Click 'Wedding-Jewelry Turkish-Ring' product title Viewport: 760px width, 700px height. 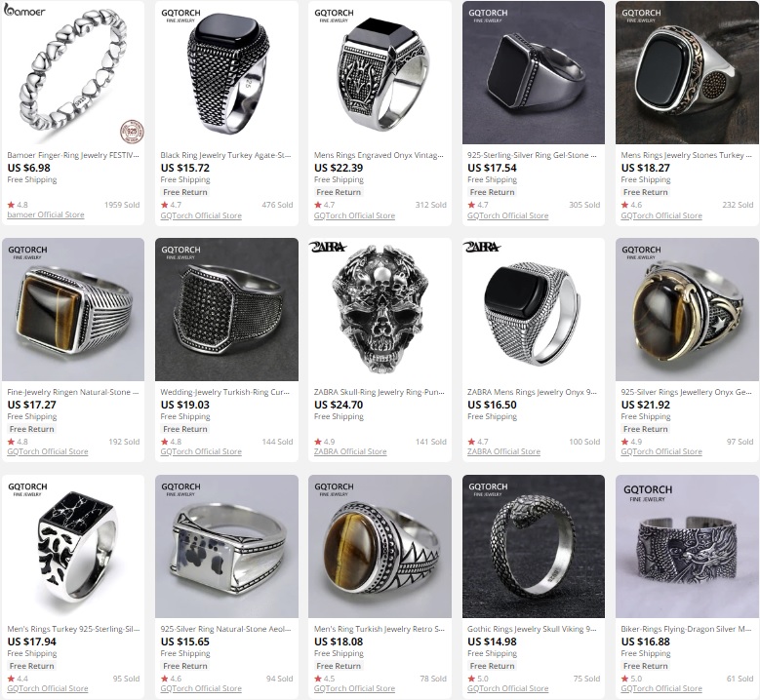pos(225,392)
